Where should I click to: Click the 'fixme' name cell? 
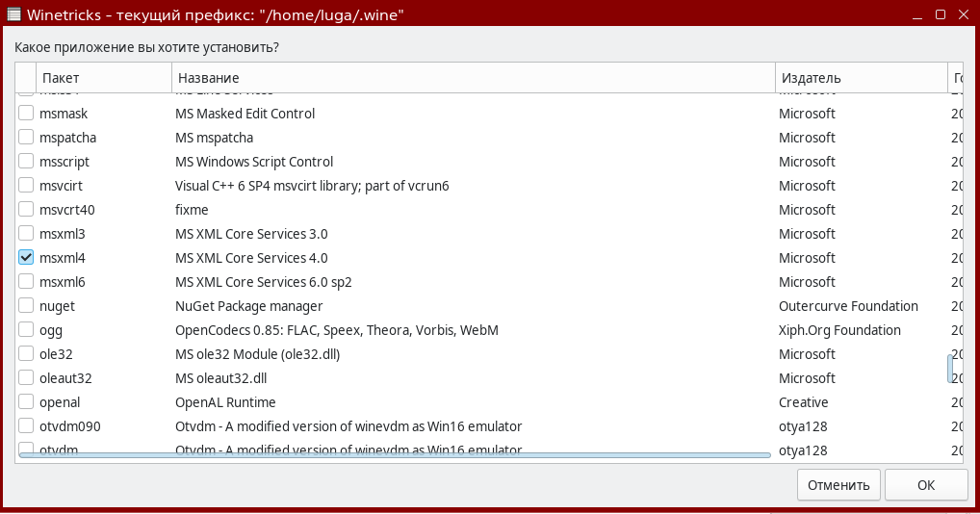pos(192,210)
